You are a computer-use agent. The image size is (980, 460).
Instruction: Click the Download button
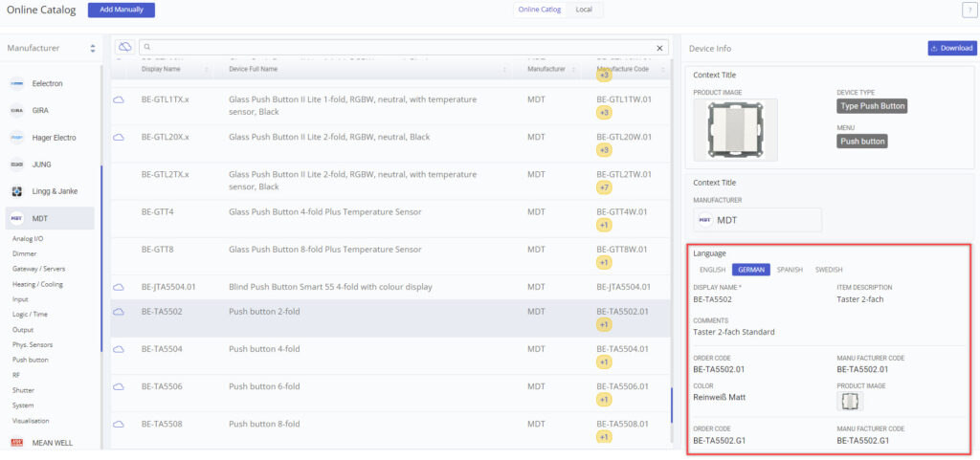952,48
